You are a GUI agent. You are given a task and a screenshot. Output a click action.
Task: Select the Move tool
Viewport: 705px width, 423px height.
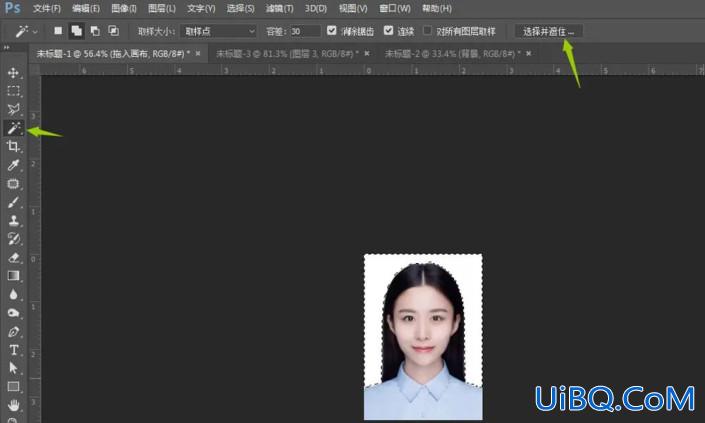(13, 73)
